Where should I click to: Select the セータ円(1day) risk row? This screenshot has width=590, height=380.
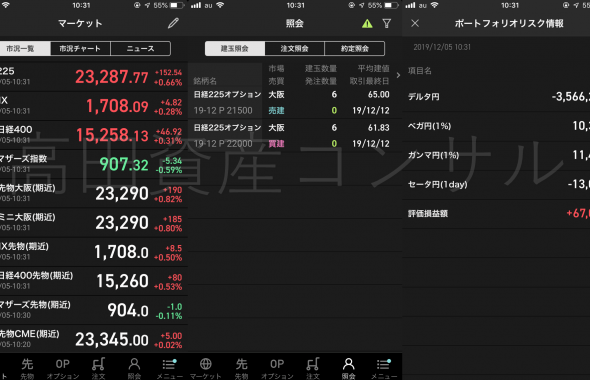pyautogui.click(x=496, y=184)
